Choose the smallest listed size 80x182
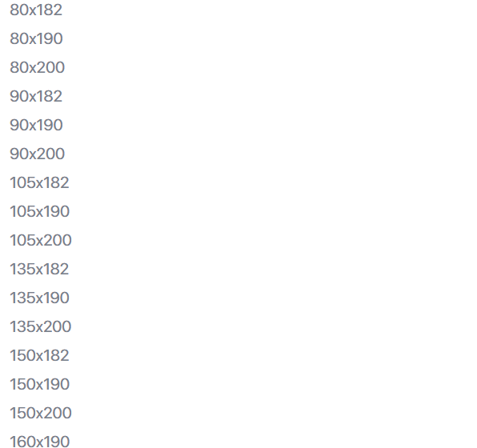477x448 pixels. (36, 10)
